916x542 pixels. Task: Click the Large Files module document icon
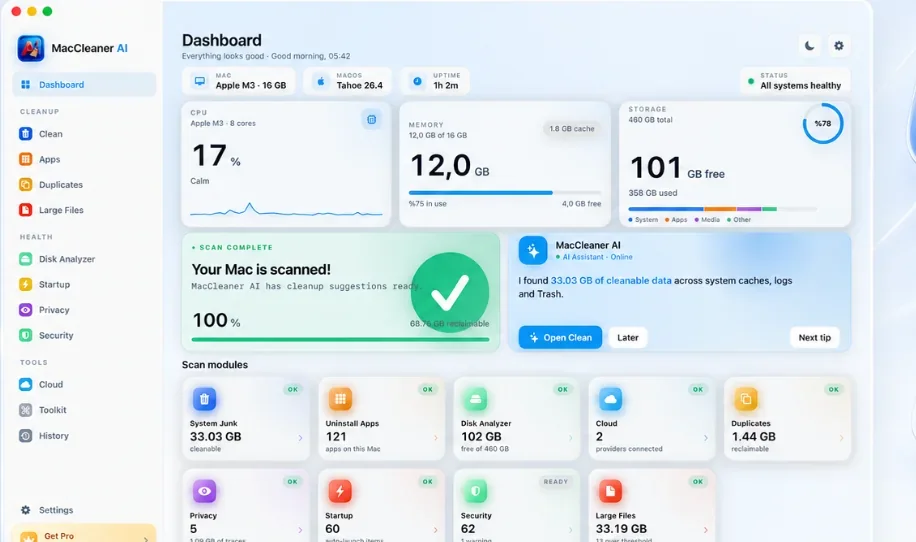[x=610, y=491]
